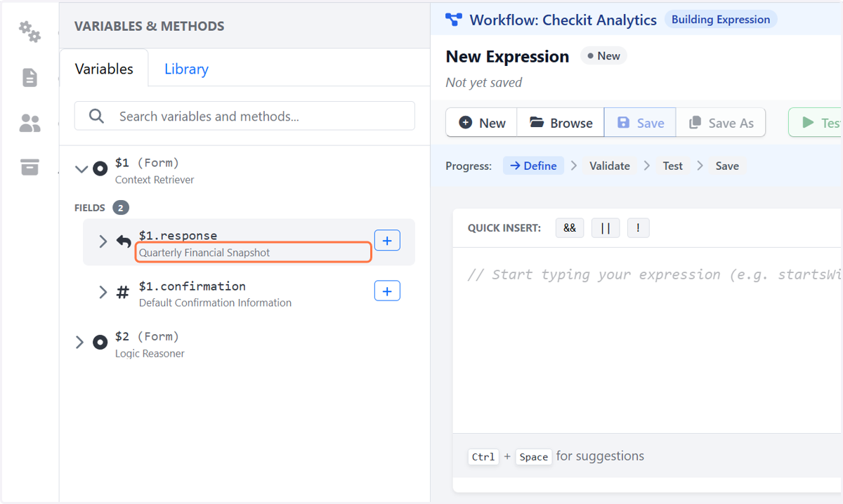Image resolution: width=843 pixels, height=504 pixels.
Task: Run the Test button
Action: [816, 123]
